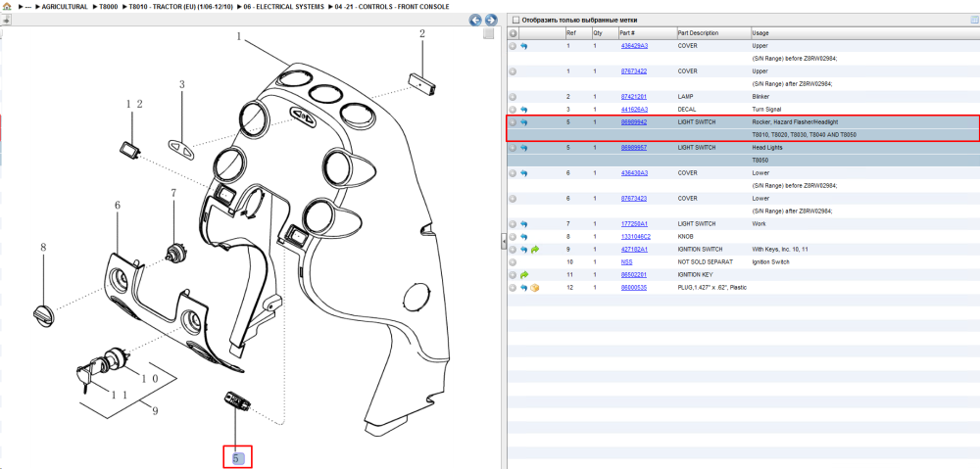Click the blue arrow icon for part 86989957
This screenshot has height=469, width=980.
[x=523, y=148]
